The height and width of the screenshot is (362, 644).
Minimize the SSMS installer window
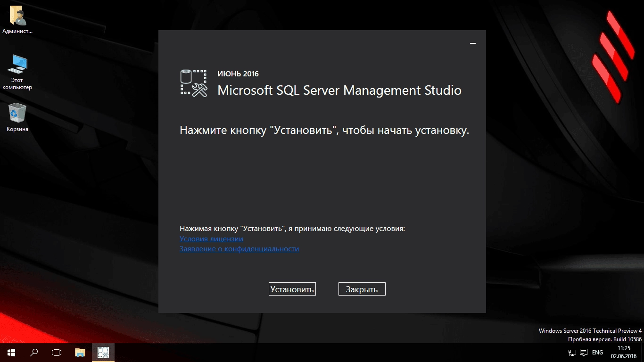coord(473,43)
